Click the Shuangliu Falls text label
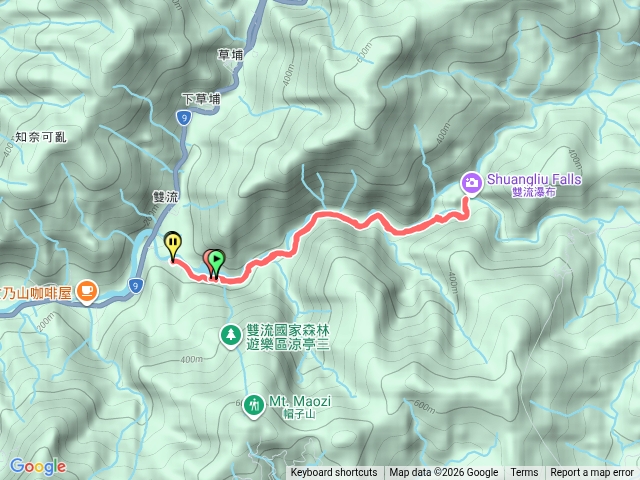Viewport: 640px width, 480px height. [534, 179]
